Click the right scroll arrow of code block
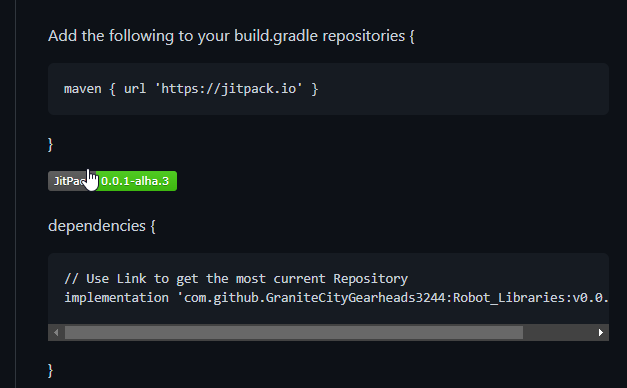Image resolution: width=627 pixels, height=388 pixels. pyautogui.click(x=601, y=332)
